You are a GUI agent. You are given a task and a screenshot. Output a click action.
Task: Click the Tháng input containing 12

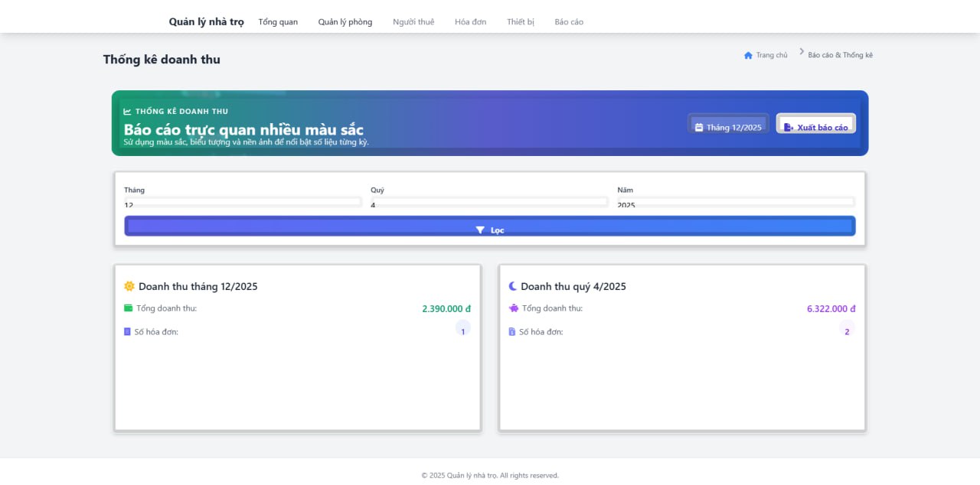(243, 203)
